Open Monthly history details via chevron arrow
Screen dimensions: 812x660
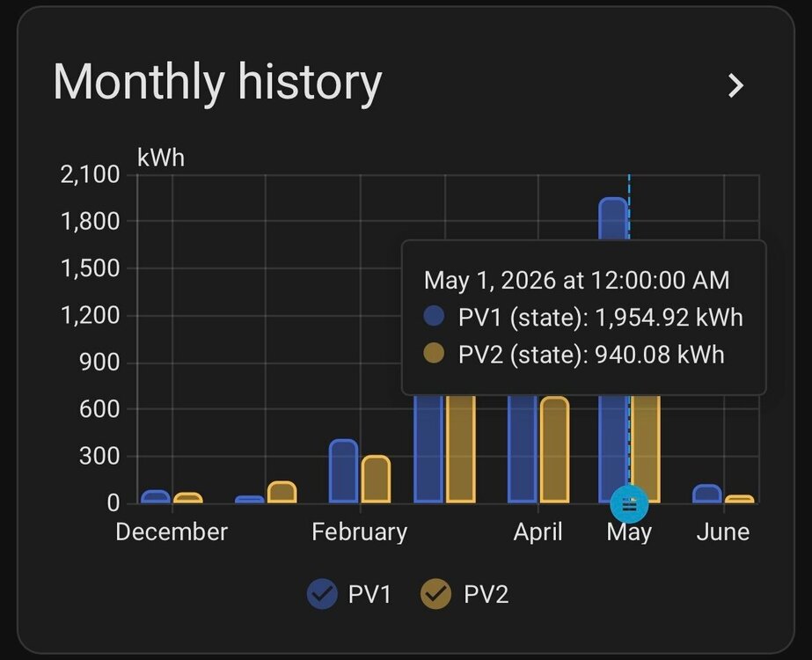[735, 85]
